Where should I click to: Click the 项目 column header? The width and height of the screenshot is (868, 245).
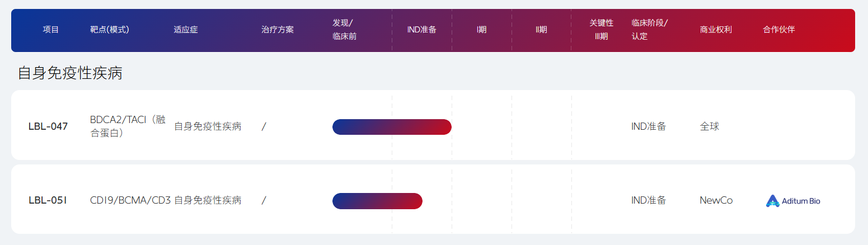51,30
